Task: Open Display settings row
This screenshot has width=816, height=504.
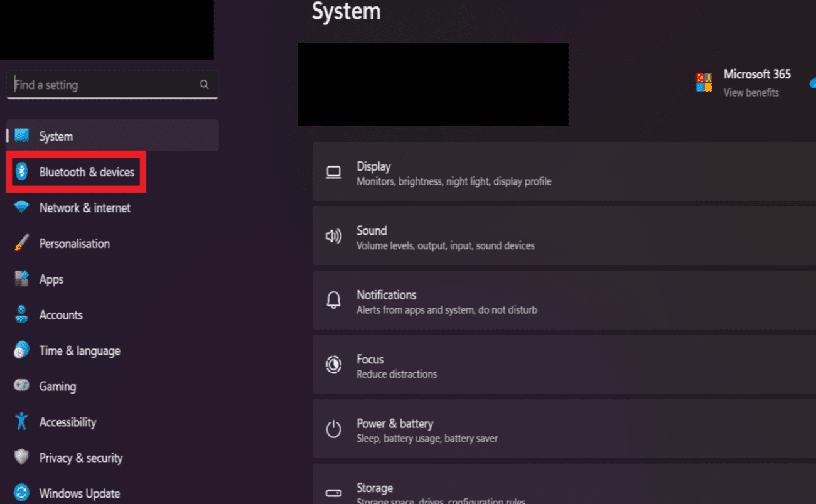Action: 563,173
